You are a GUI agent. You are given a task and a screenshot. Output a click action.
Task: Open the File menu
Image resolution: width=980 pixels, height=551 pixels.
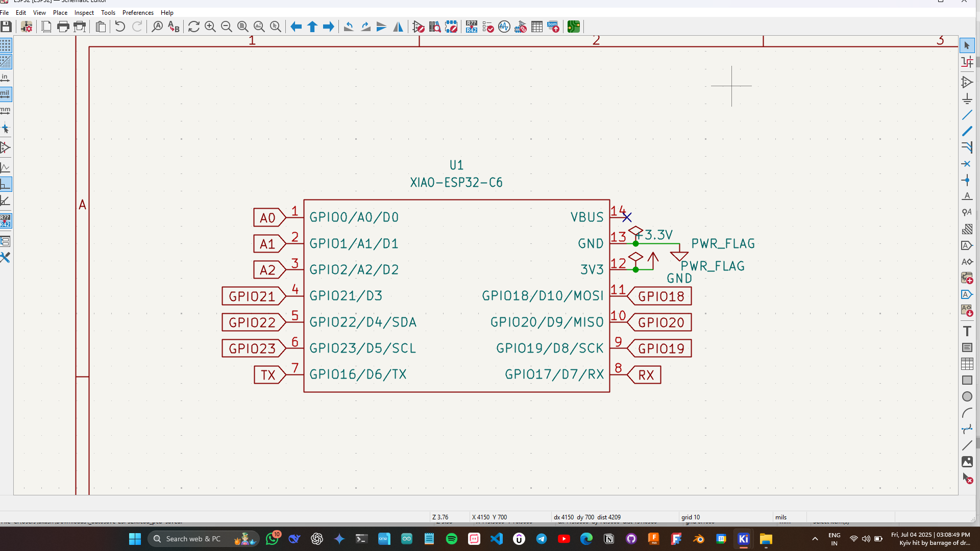pyautogui.click(x=5, y=12)
